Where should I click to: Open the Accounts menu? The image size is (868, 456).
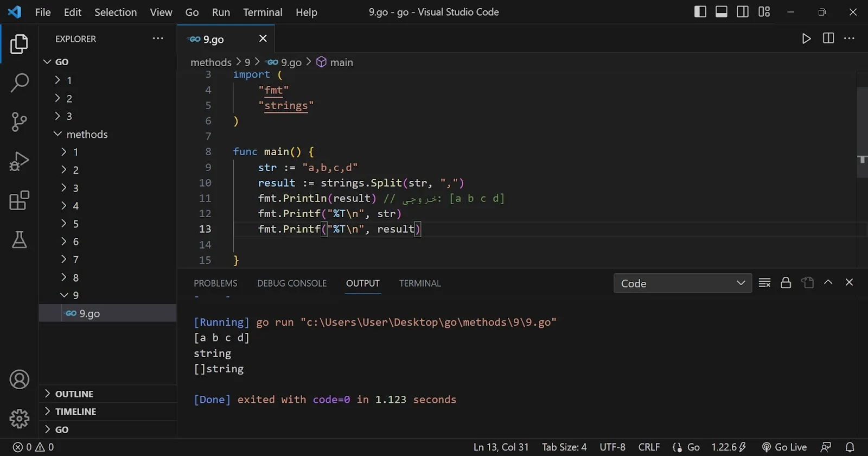pyautogui.click(x=19, y=379)
